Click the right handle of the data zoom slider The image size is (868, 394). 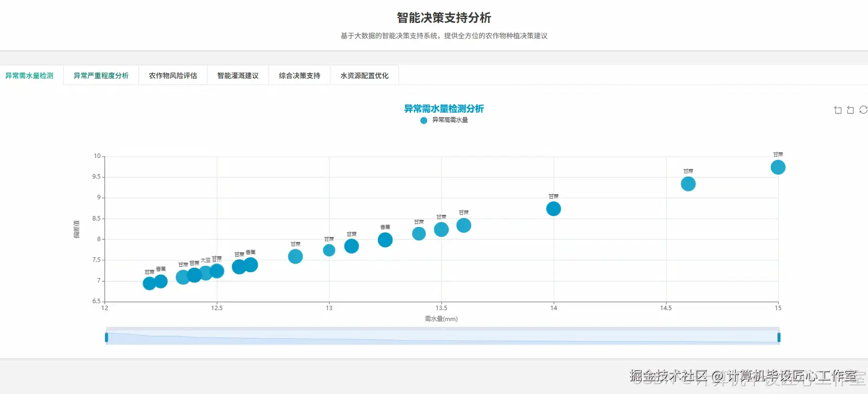[779, 337]
